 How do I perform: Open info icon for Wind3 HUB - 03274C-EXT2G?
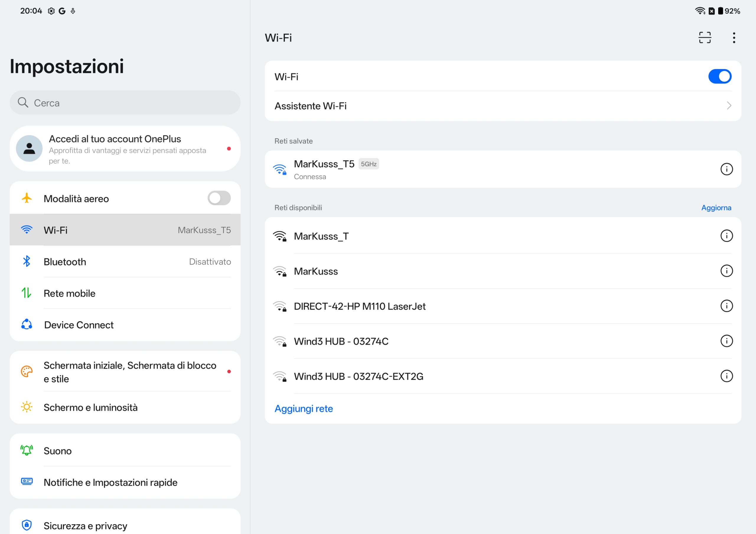click(726, 376)
